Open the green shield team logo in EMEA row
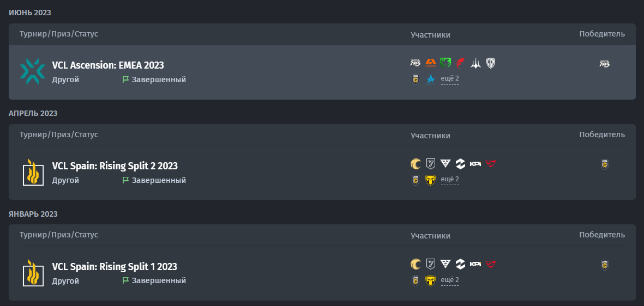The width and height of the screenshot is (644, 306). pos(446,63)
